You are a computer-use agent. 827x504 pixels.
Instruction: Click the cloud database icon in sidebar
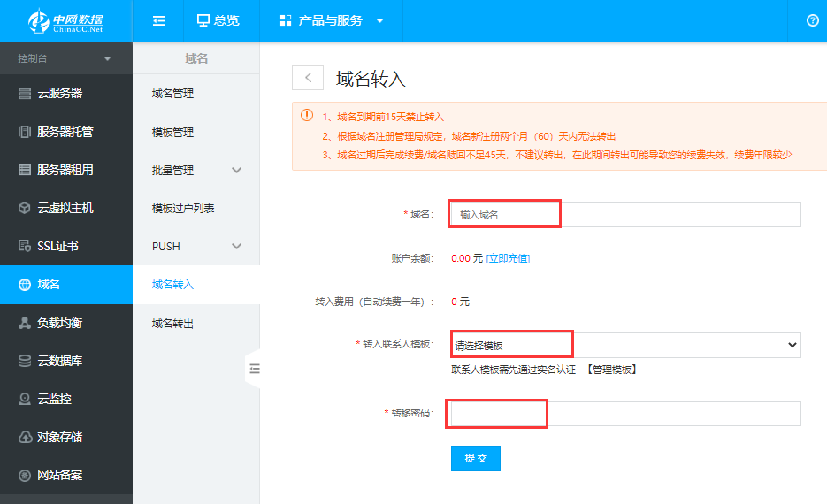tap(25, 361)
